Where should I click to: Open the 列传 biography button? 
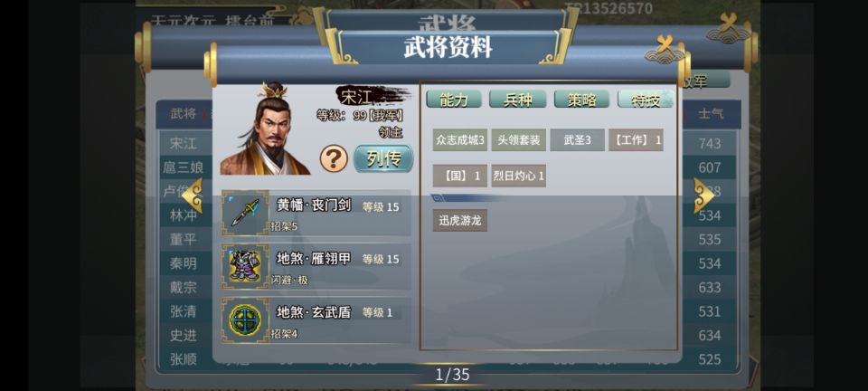pos(383,159)
